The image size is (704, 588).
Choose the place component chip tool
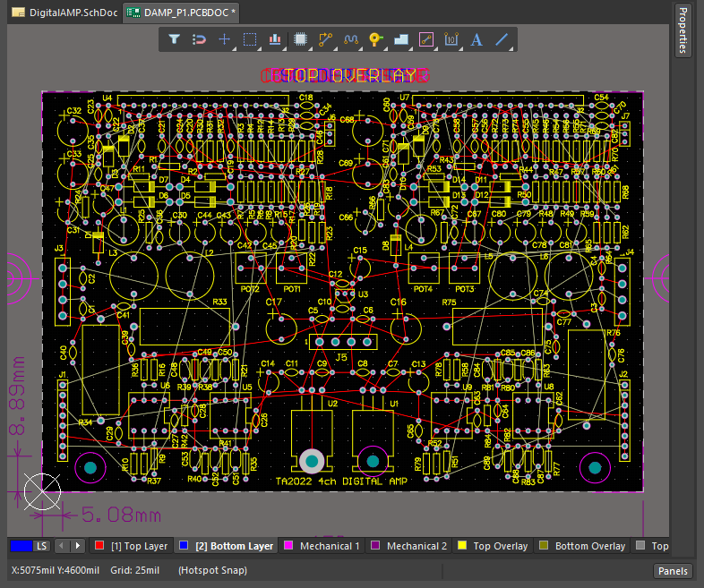(x=300, y=39)
